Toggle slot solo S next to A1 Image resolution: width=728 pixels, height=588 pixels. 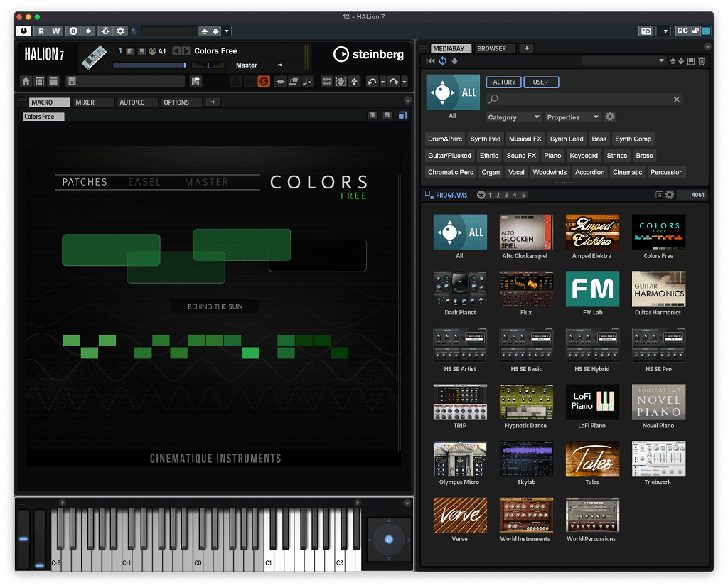coord(142,51)
